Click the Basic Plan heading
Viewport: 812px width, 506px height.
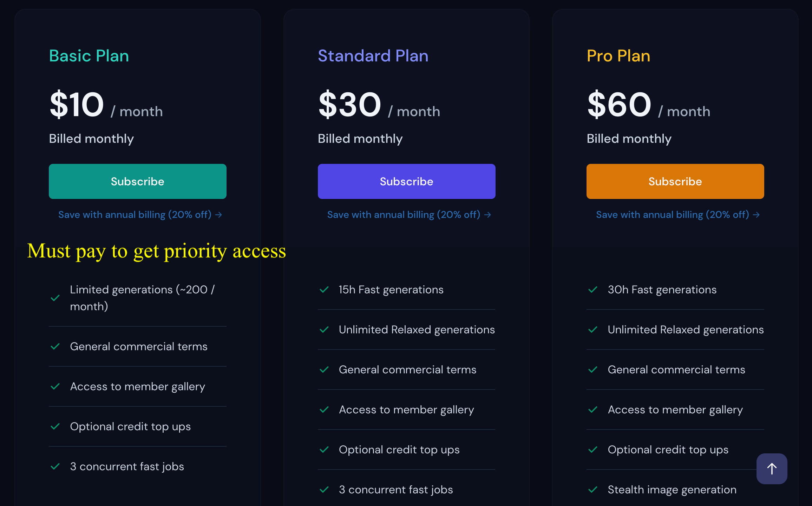89,56
